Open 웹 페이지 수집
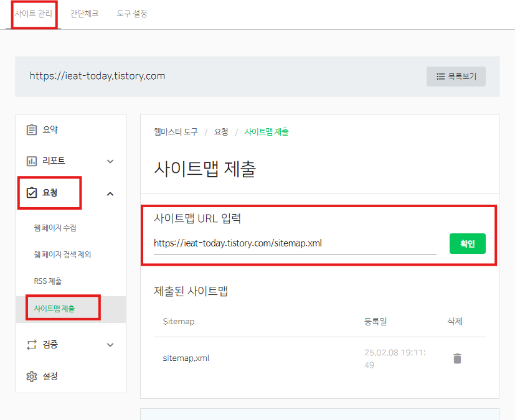Screen dimensions: 515x420 tap(55, 228)
